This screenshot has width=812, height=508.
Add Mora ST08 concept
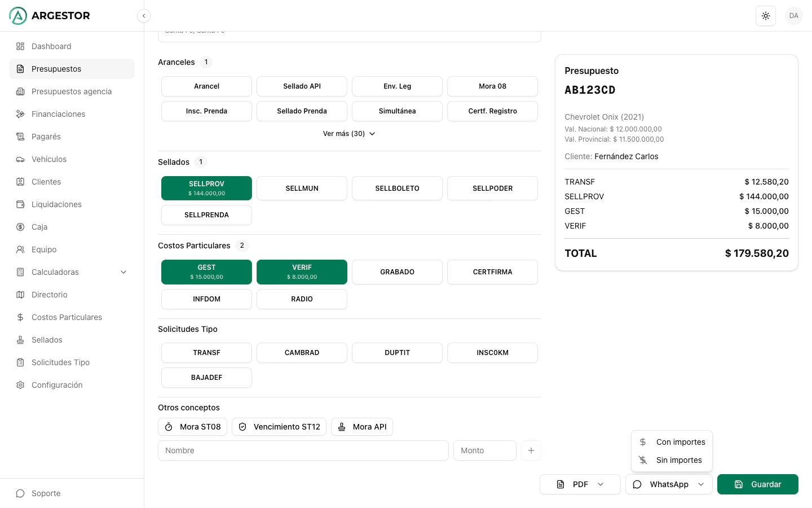(192, 427)
